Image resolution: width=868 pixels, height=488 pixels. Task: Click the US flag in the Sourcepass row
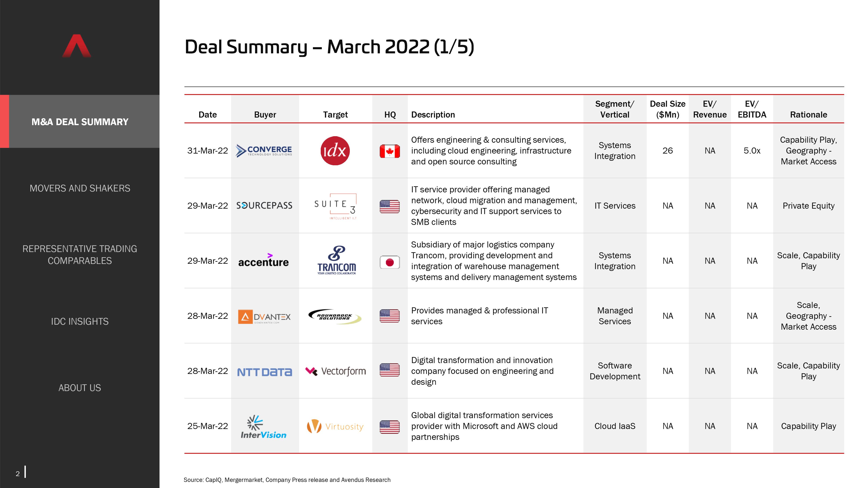coord(390,206)
